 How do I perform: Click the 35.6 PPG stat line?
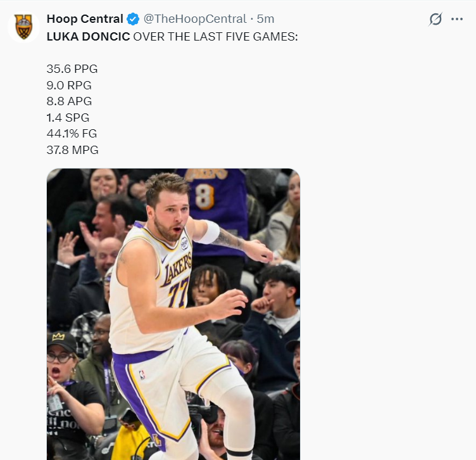72,68
